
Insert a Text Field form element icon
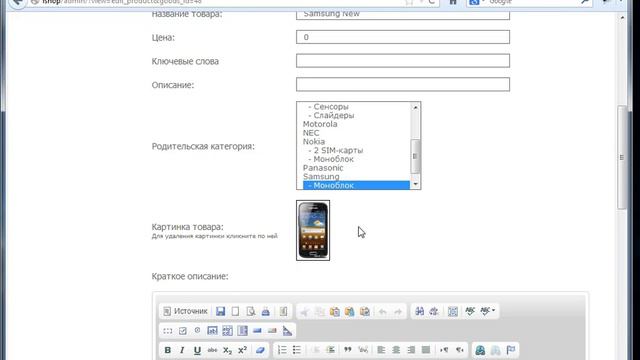[x=212, y=331]
